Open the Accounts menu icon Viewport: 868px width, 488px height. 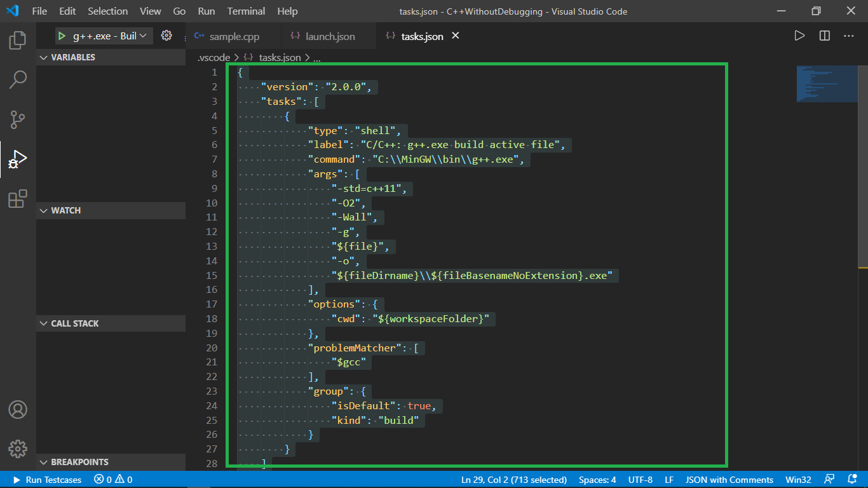pyautogui.click(x=18, y=410)
